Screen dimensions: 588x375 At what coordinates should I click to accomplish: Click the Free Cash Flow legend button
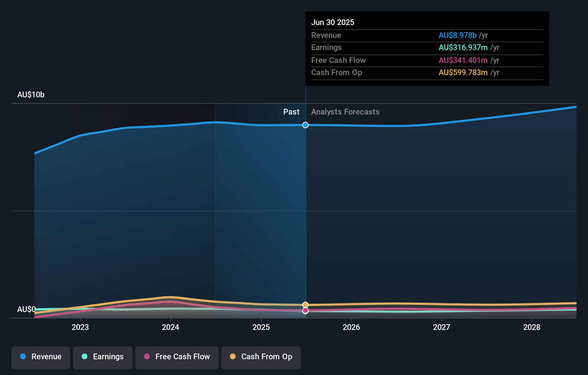(x=177, y=357)
